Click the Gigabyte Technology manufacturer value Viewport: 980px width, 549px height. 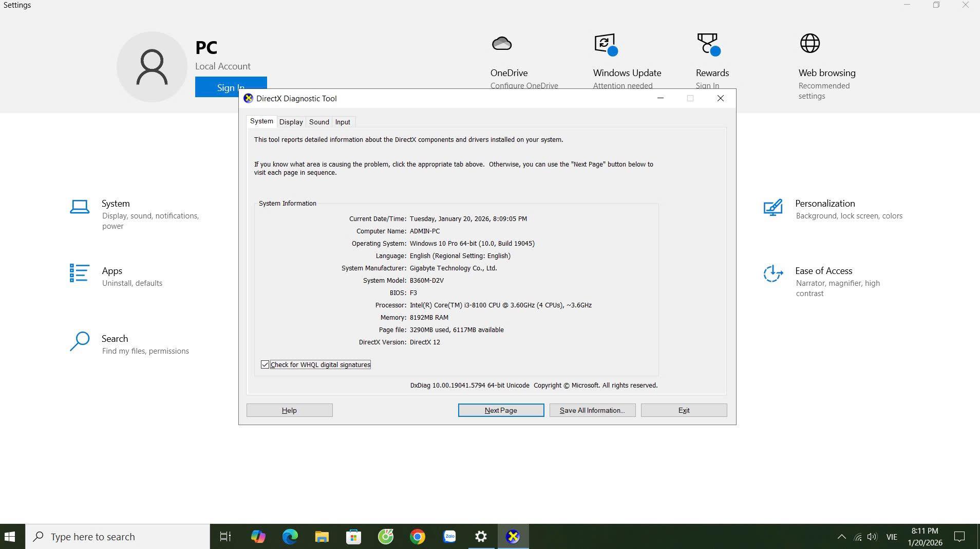point(454,268)
